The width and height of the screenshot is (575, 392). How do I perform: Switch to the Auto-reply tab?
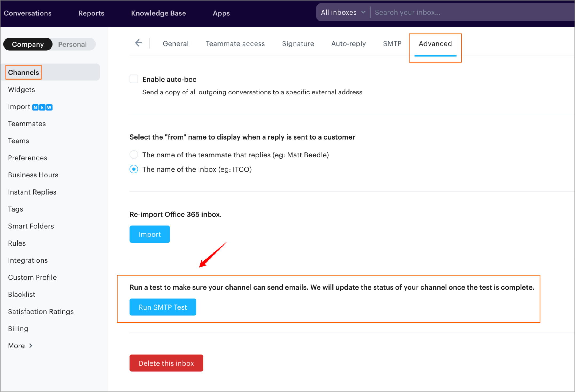coord(348,43)
